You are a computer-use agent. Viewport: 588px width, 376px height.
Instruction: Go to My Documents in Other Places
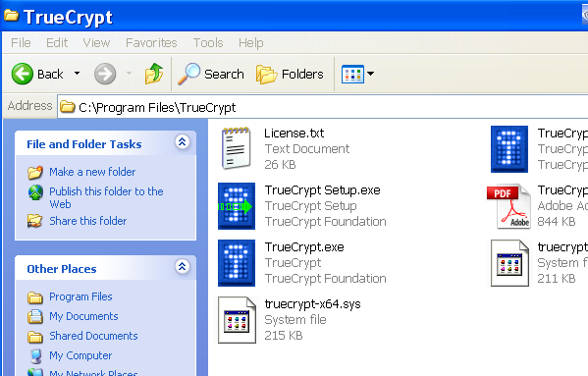[83, 316]
